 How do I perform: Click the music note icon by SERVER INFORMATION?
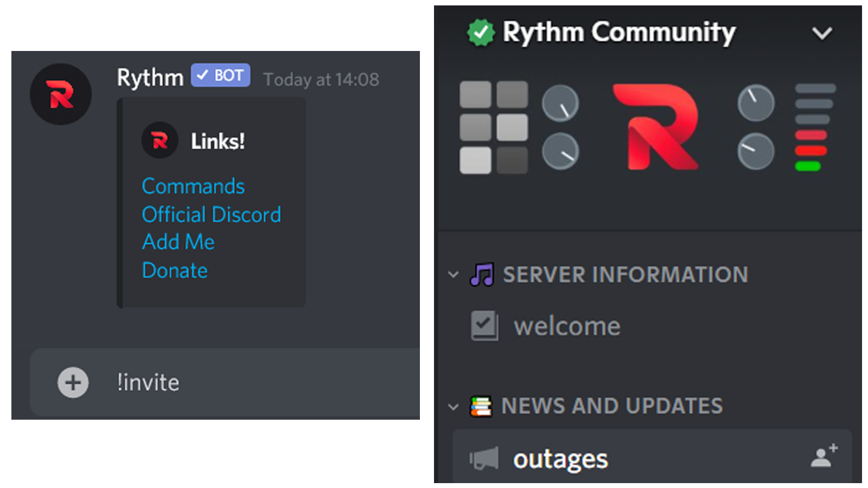click(x=482, y=274)
